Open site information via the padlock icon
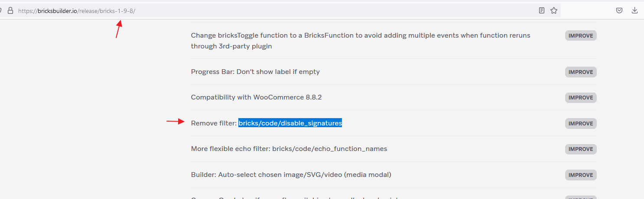 tap(10, 11)
